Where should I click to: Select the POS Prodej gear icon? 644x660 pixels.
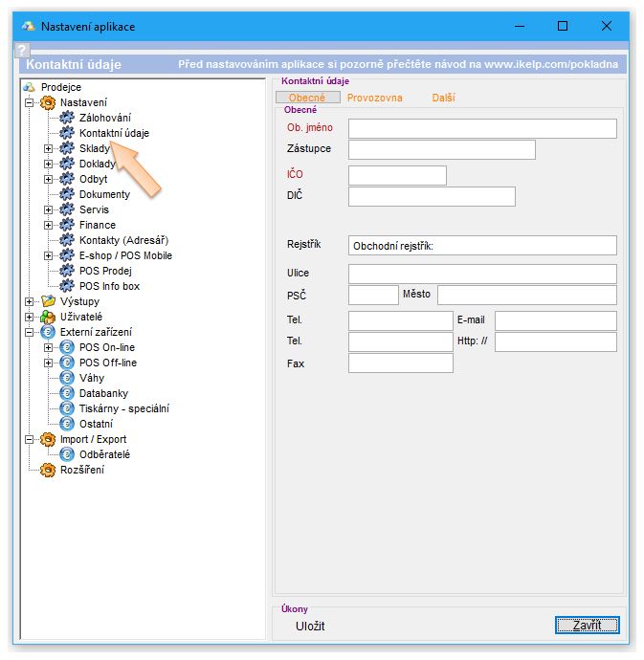(x=67, y=271)
